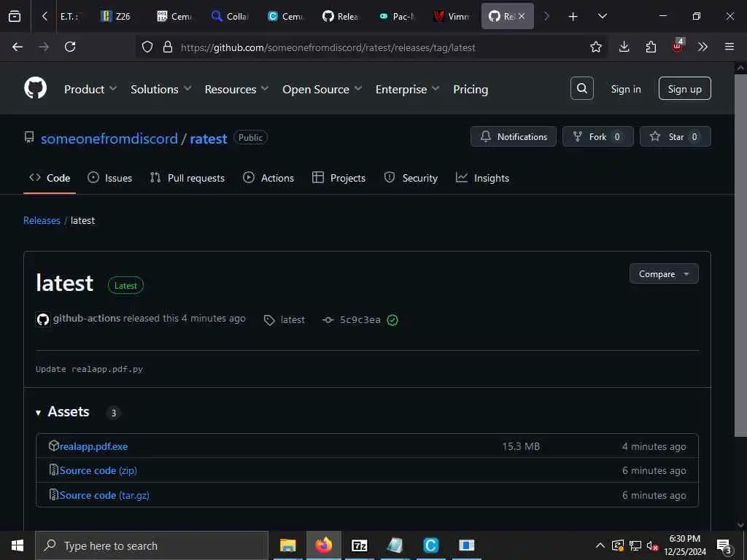Screen dimensions: 747x560
Task: Click the Pricing link
Action: click(471, 89)
